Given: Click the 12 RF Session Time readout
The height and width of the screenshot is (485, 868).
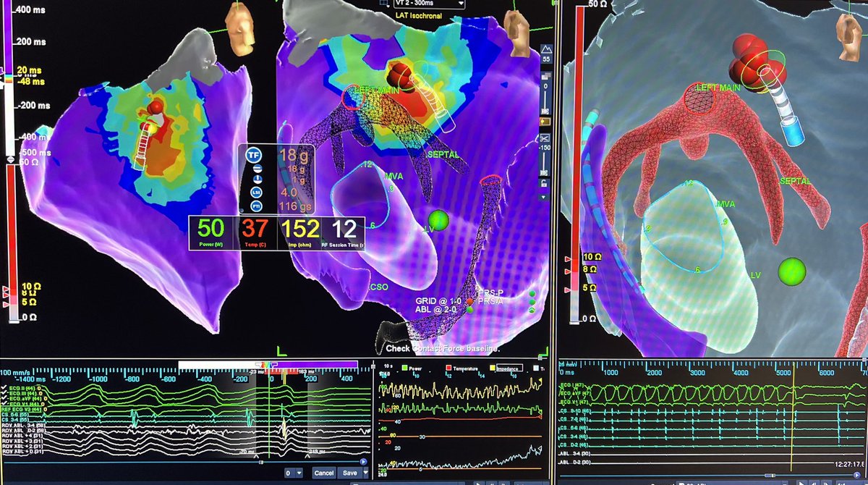Looking at the screenshot, I should click(344, 234).
